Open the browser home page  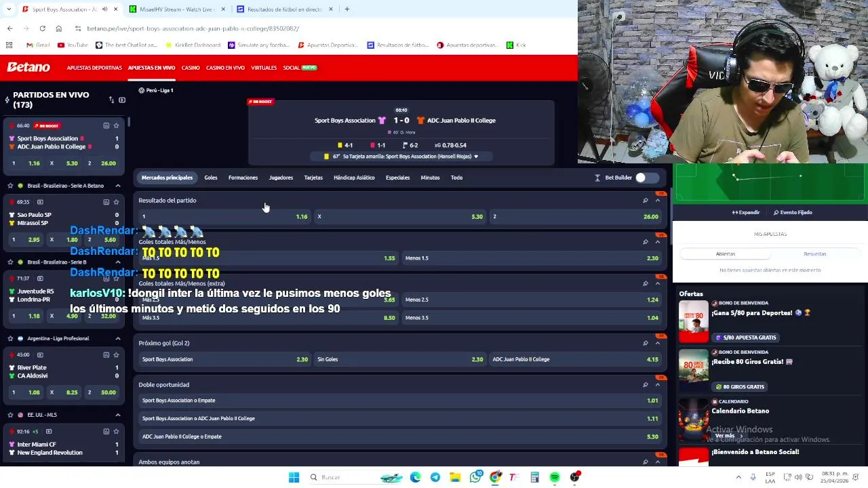[58, 28]
